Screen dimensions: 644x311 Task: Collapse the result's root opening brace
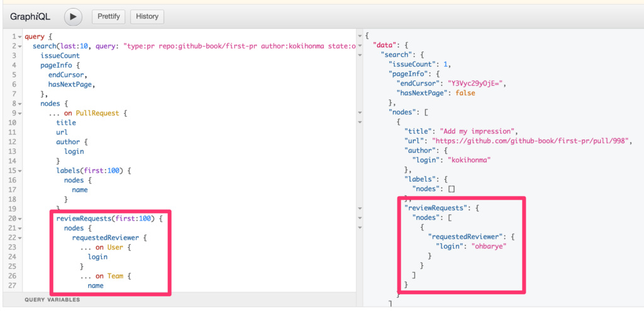360,36
